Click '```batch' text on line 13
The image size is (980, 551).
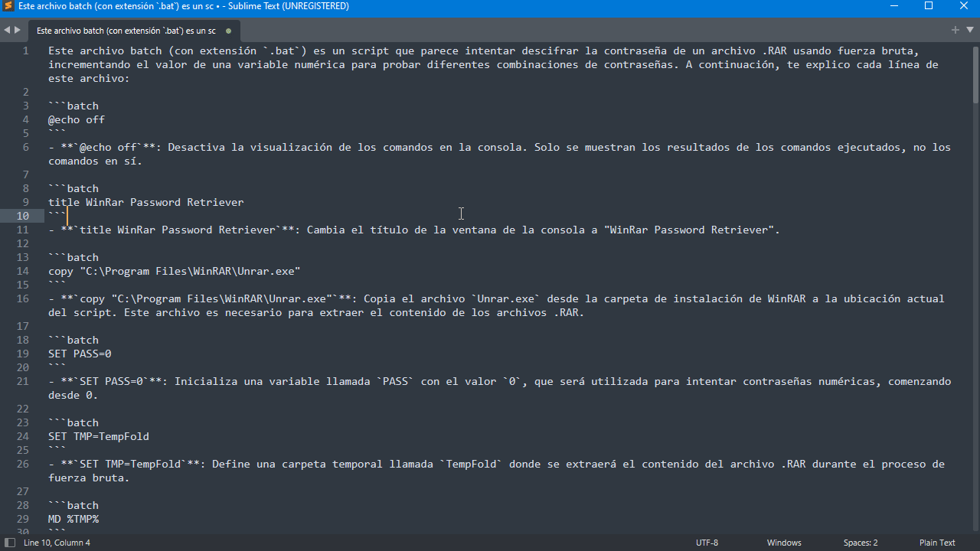[x=73, y=257]
